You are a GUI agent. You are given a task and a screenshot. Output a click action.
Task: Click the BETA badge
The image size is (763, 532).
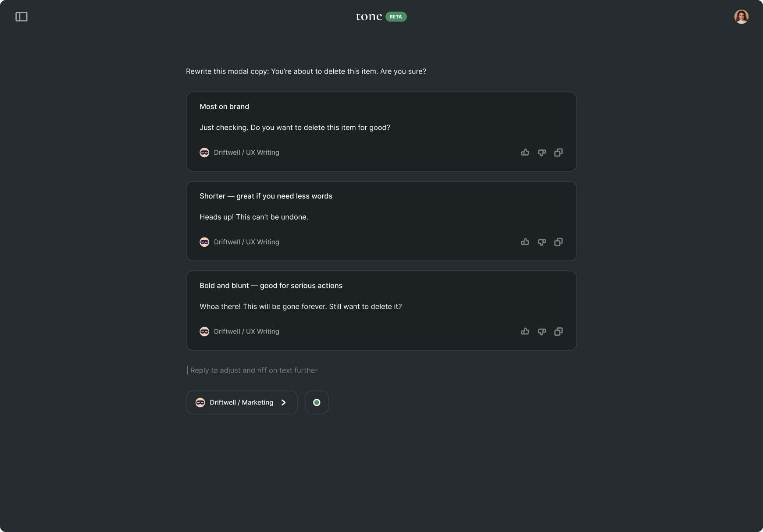pos(396,17)
